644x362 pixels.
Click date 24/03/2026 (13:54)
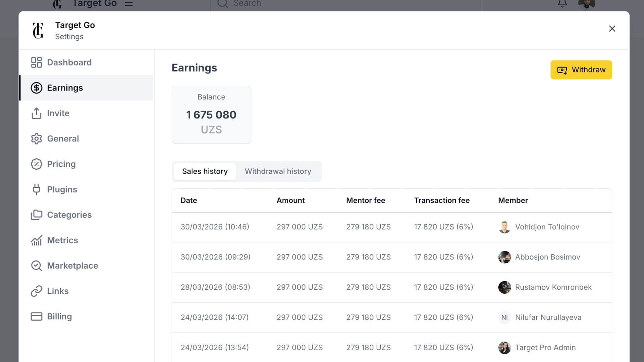(x=215, y=348)
